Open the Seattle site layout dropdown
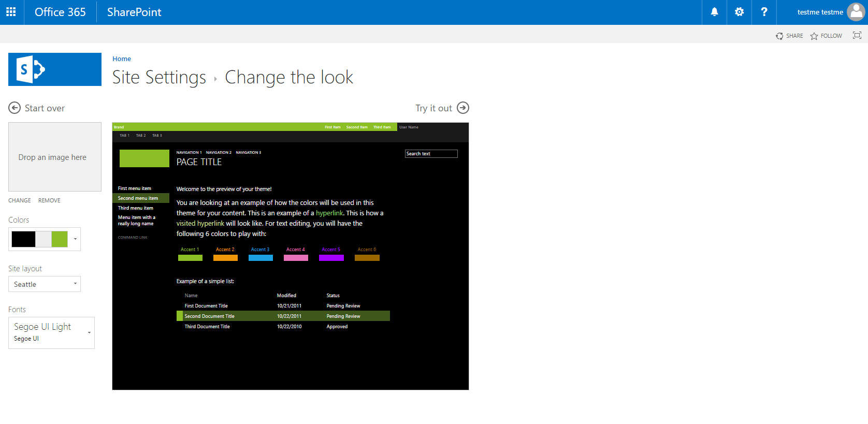The image size is (868, 424). (45, 284)
